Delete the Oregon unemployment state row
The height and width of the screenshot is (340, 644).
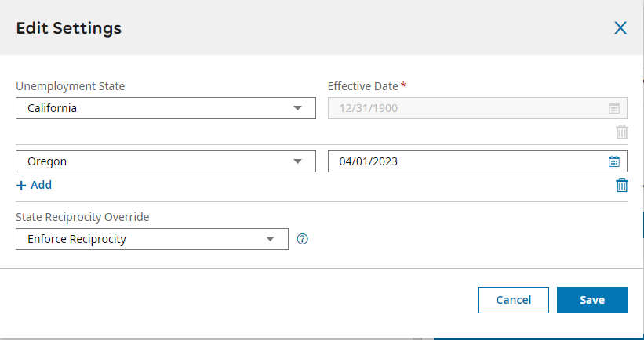[621, 185]
